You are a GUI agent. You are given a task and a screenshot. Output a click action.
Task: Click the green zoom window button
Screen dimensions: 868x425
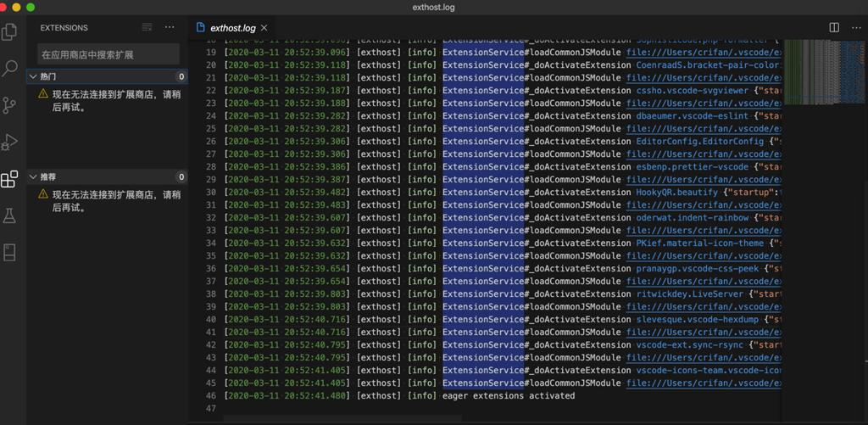tap(31, 7)
